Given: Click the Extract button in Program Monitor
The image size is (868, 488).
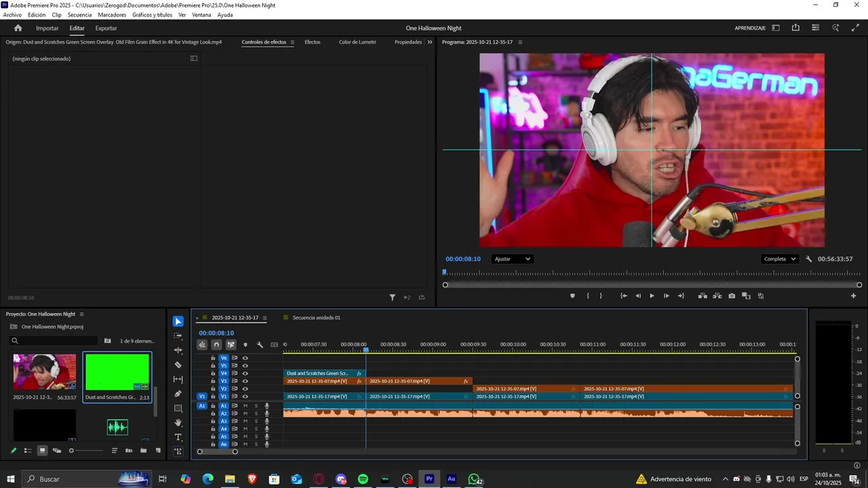Looking at the screenshot, I should 717,296.
